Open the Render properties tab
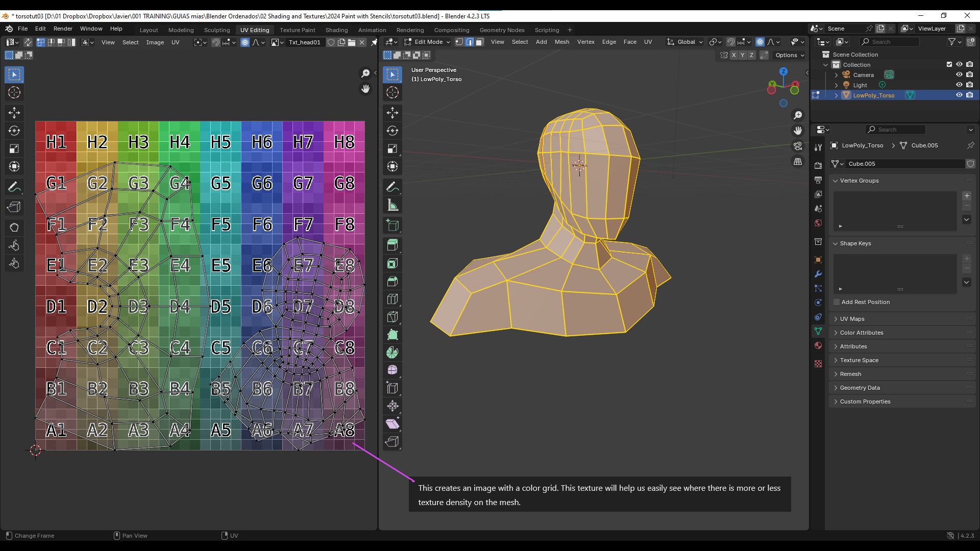The image size is (980, 551). point(818,166)
